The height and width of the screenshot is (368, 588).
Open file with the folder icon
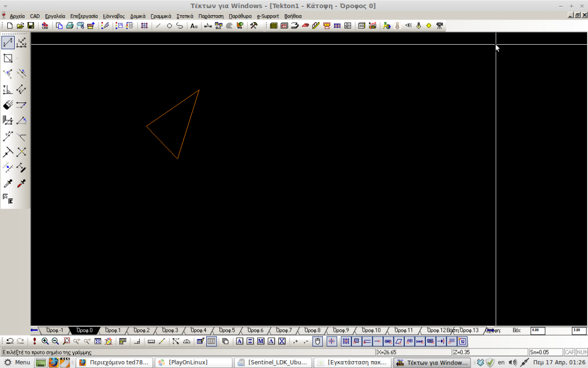pyautogui.click(x=20, y=26)
